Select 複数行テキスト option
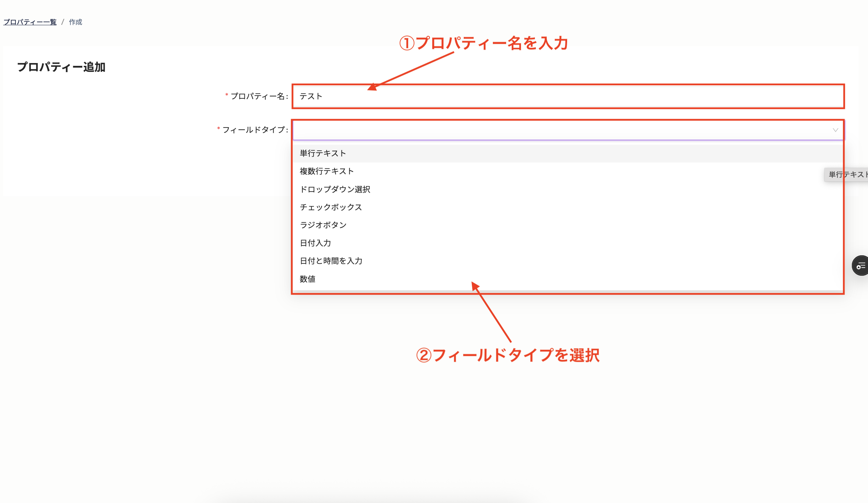 pos(326,171)
